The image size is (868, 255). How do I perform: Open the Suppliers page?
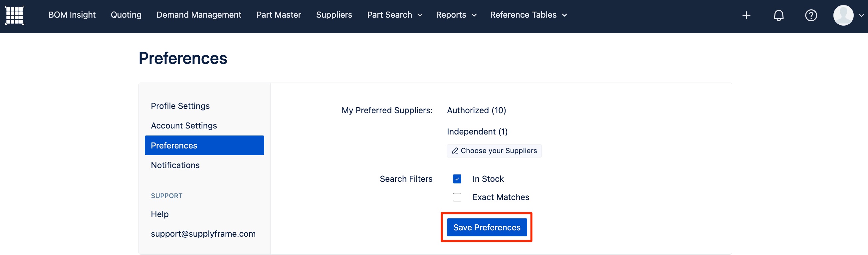click(334, 15)
